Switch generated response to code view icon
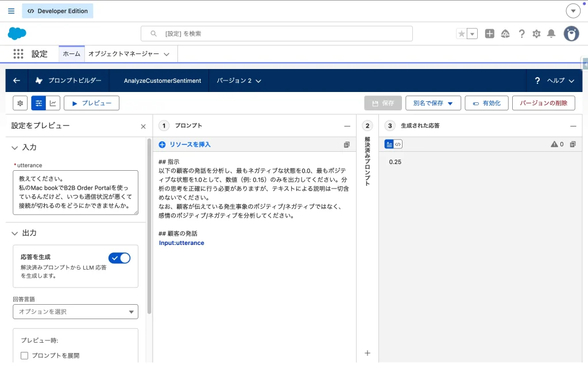 tap(398, 144)
